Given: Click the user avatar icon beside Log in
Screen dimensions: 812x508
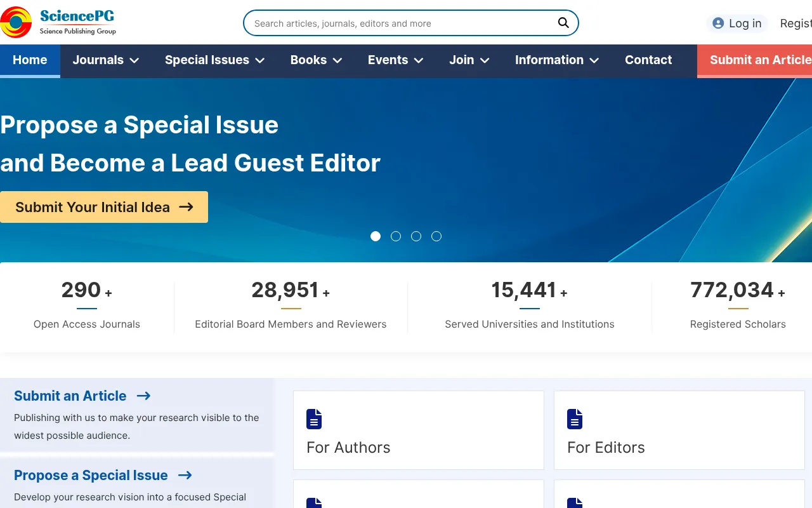Looking at the screenshot, I should (718, 23).
